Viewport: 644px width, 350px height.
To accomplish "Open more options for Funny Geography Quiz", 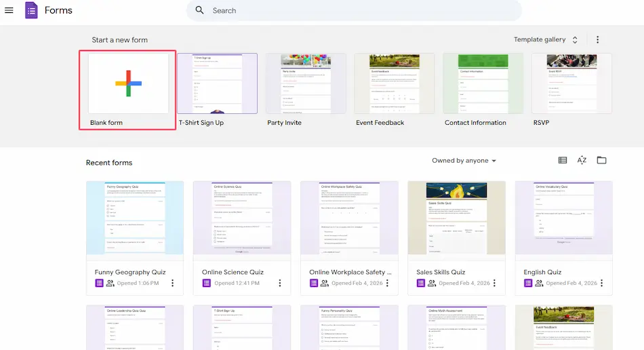I will coord(173,284).
